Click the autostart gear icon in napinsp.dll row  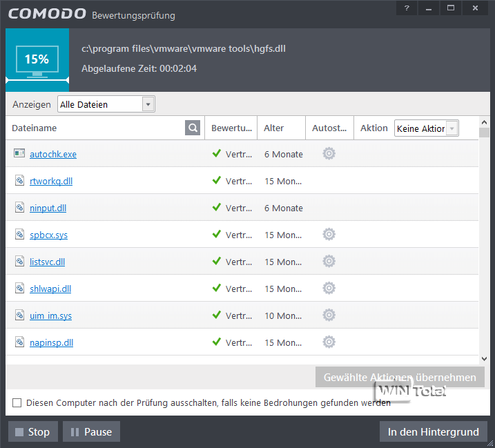point(329,342)
